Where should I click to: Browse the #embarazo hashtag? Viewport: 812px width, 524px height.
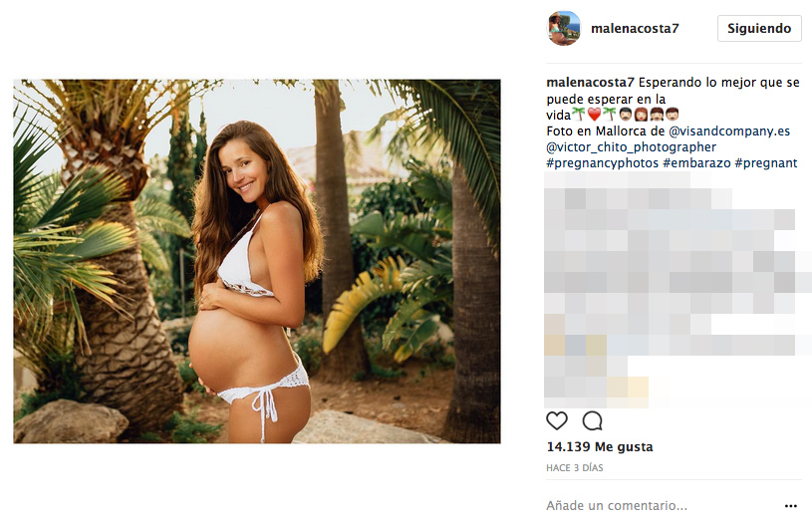(695, 162)
